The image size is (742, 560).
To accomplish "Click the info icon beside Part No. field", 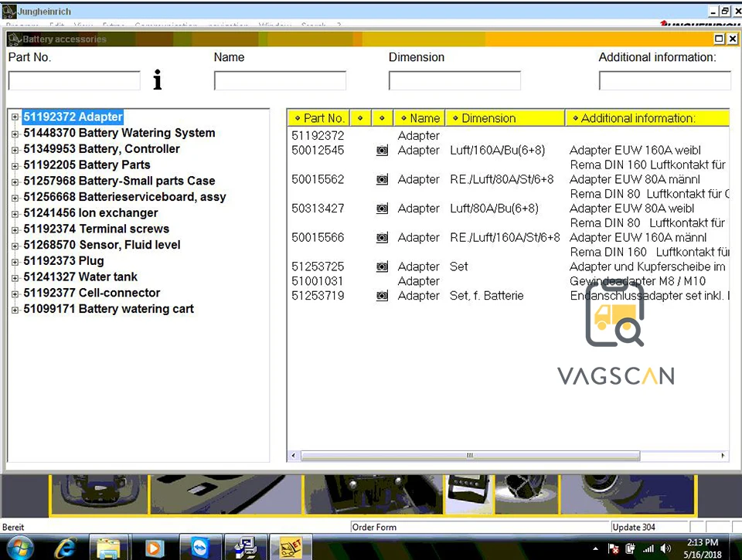I will [158, 80].
